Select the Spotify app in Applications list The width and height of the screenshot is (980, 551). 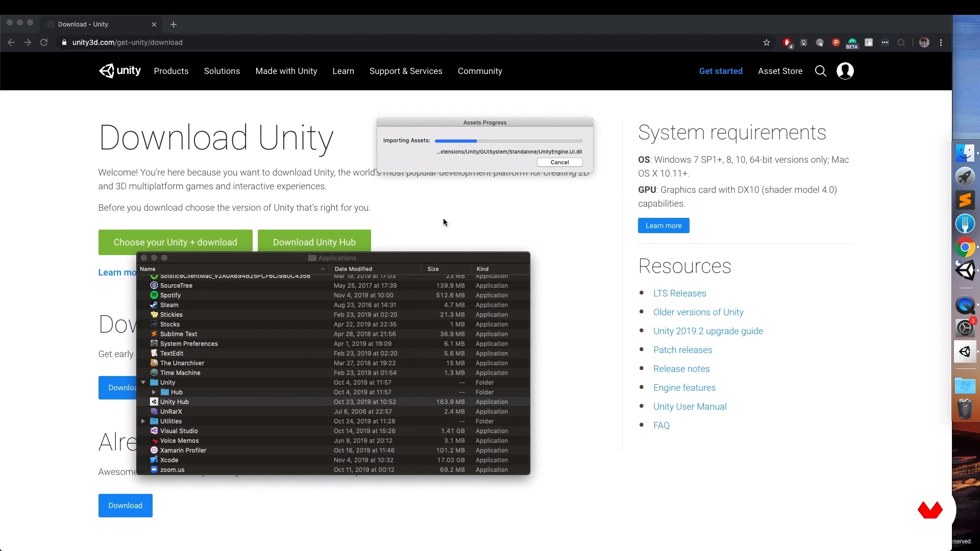click(x=333, y=295)
